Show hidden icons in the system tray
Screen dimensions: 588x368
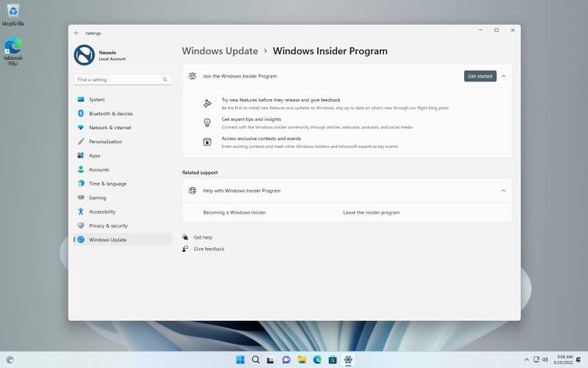click(527, 359)
